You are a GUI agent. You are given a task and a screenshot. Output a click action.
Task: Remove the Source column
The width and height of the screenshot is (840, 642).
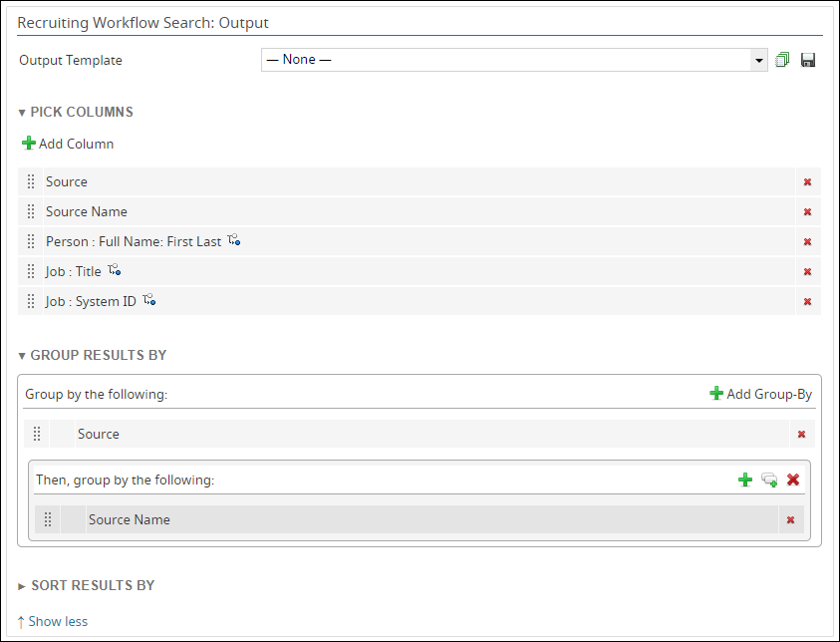pyautogui.click(x=807, y=182)
